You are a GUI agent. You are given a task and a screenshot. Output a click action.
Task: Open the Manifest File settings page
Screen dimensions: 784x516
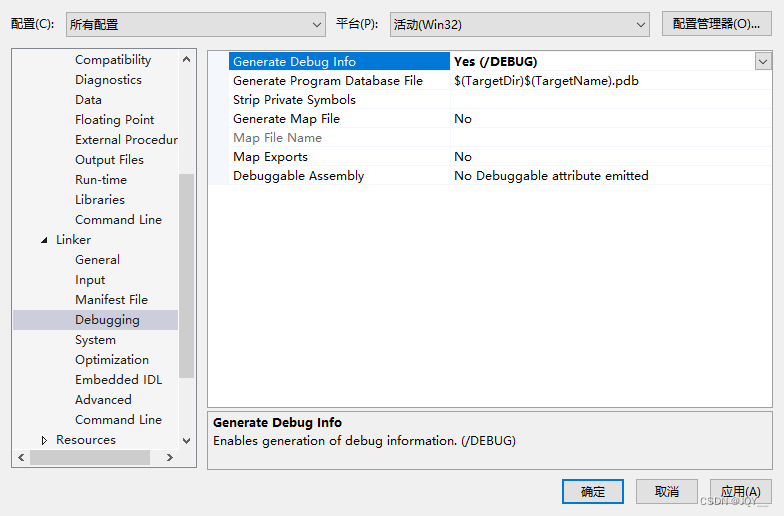pyautogui.click(x=112, y=300)
